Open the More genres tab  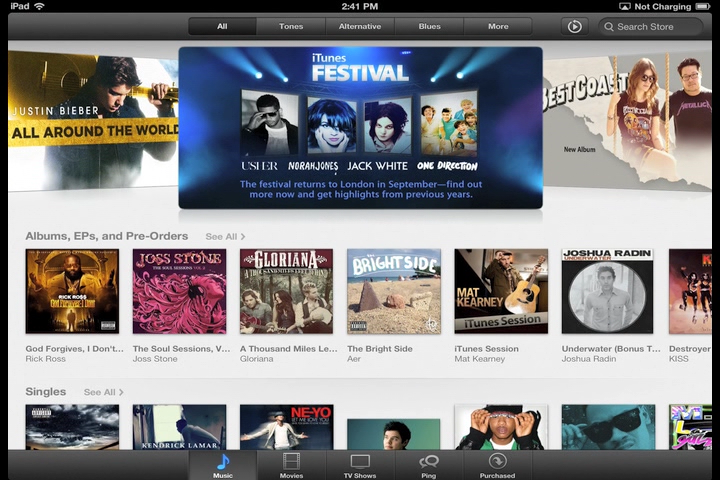point(498,27)
